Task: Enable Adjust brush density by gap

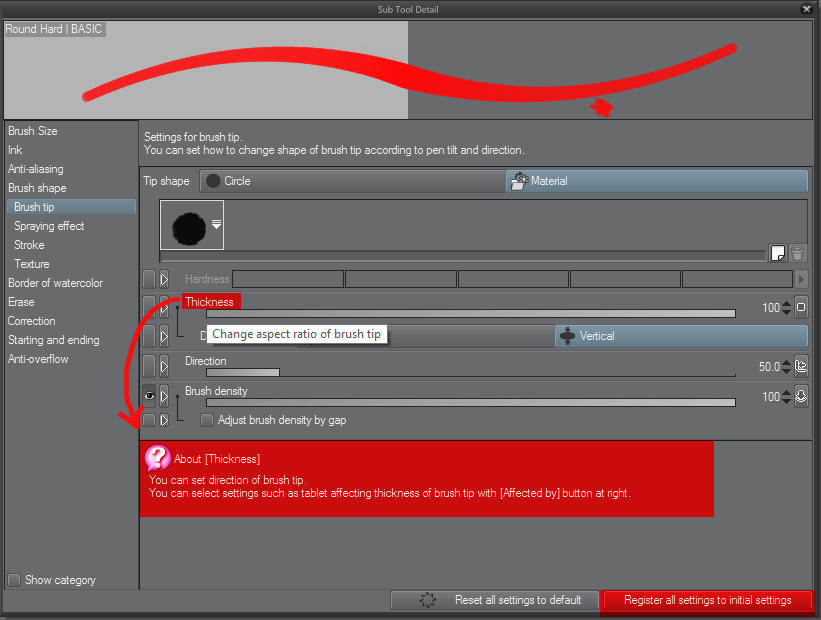Action: pyautogui.click(x=207, y=420)
